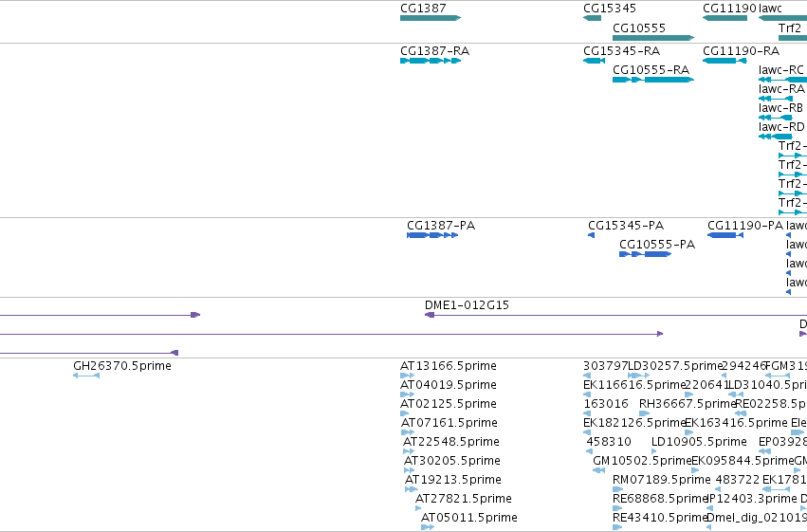
Task: Click the CG11190-RA transcript
Action: 724,61
